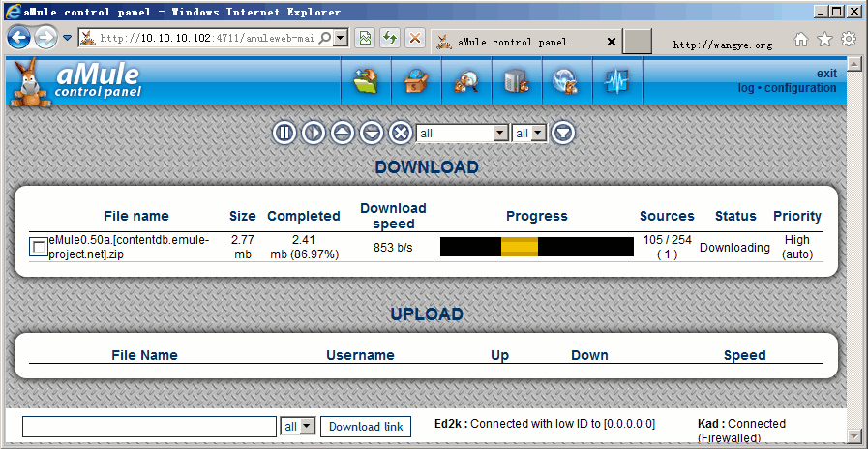Refresh the page with the green arrows icon
868x449 pixels.
pos(390,38)
